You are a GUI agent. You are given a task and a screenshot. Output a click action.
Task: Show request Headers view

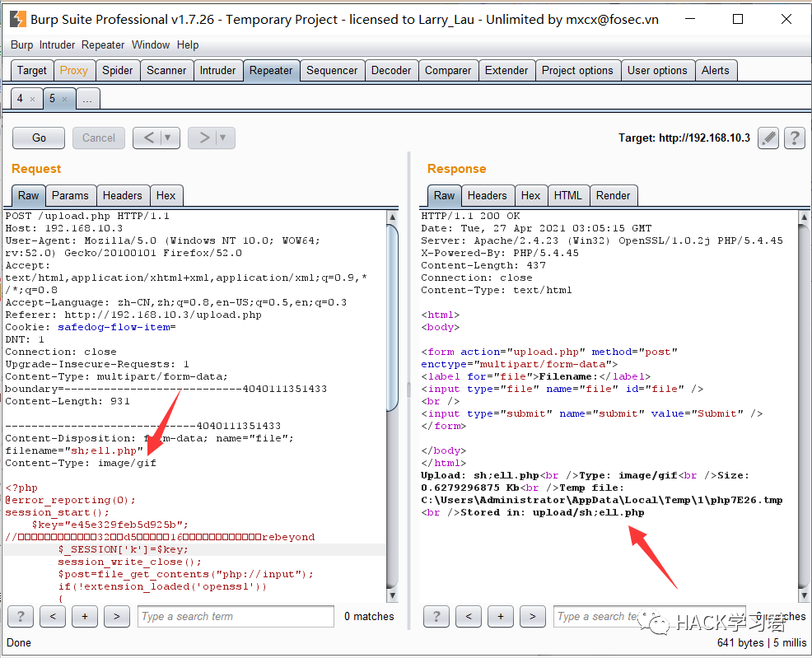(122, 196)
